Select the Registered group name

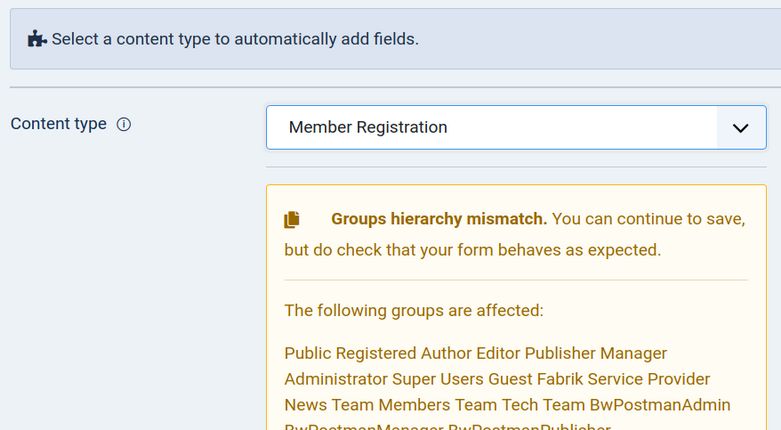point(376,353)
